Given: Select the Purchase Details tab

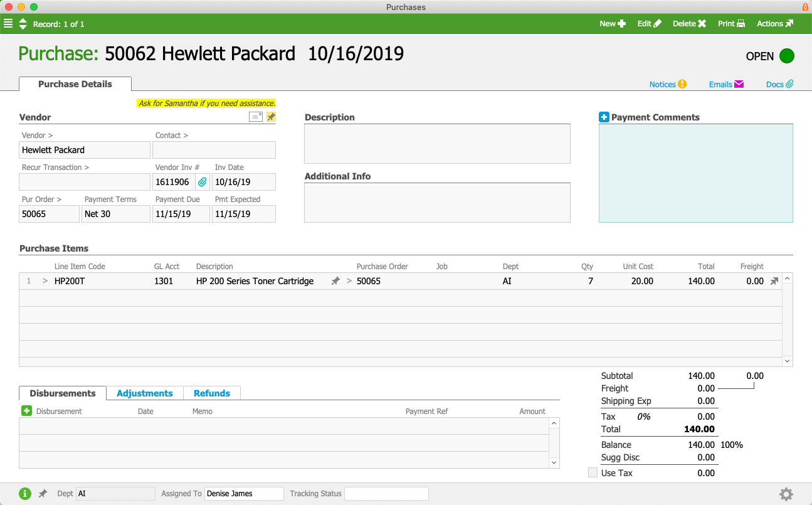Looking at the screenshot, I should pyautogui.click(x=75, y=84).
